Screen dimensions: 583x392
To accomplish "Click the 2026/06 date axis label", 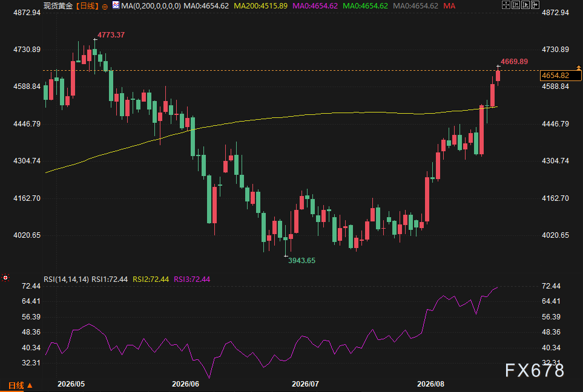I will [x=185, y=384].
